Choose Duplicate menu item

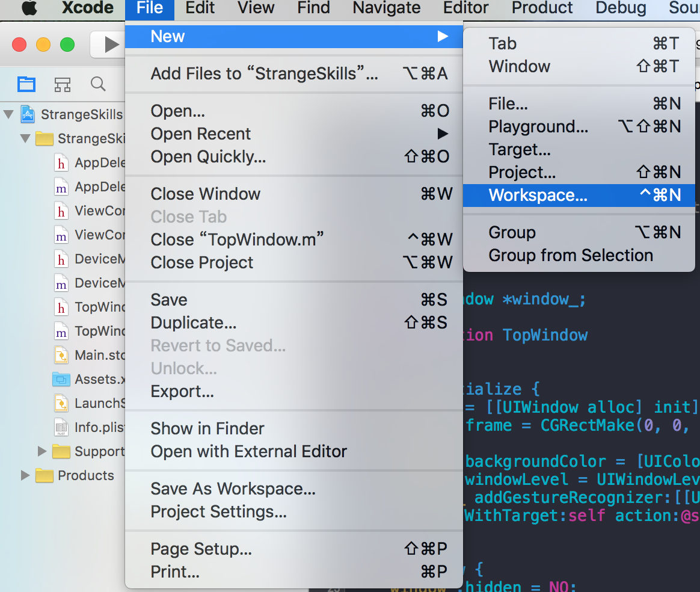(x=293, y=323)
